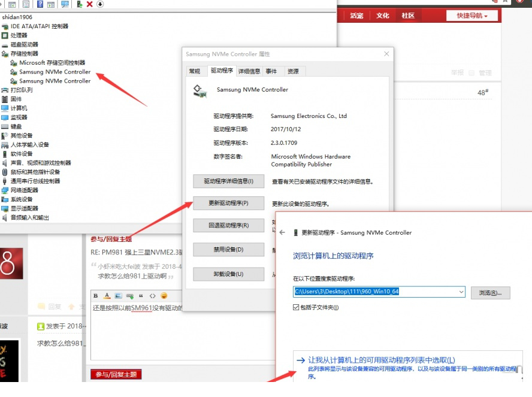Select 鼠标和其他指针设备 category
Screen dimensions: 532x397
tap(35, 172)
